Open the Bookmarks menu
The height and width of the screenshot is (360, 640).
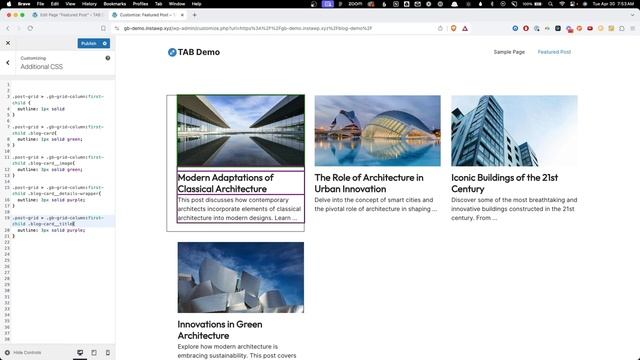(x=115, y=4)
